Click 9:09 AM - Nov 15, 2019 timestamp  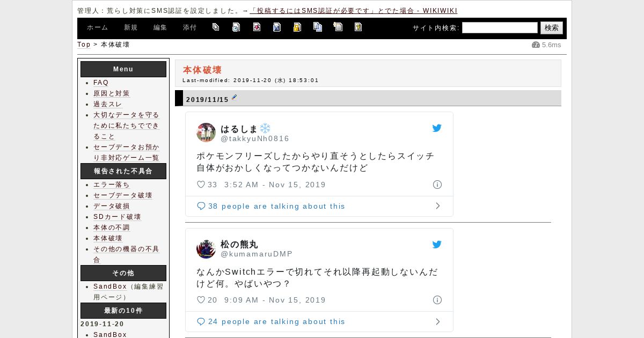(275, 300)
